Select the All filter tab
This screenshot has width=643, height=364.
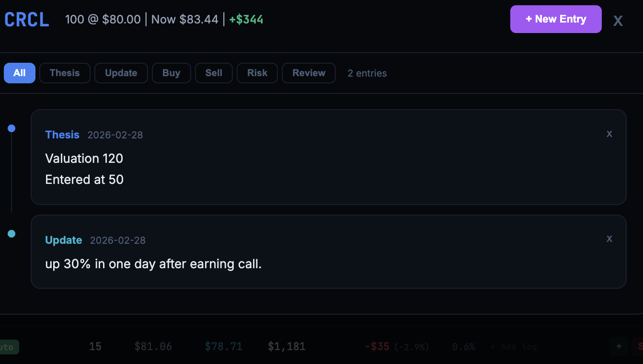pyautogui.click(x=20, y=73)
